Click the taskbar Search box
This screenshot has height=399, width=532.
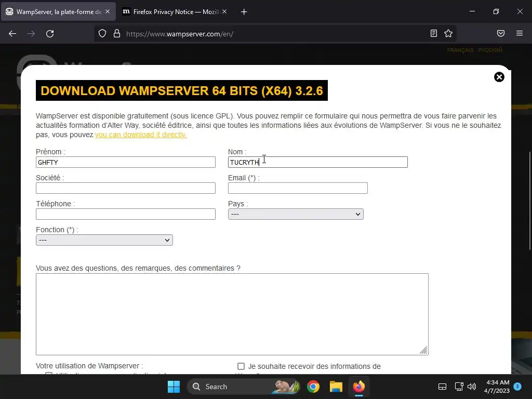tap(243, 387)
